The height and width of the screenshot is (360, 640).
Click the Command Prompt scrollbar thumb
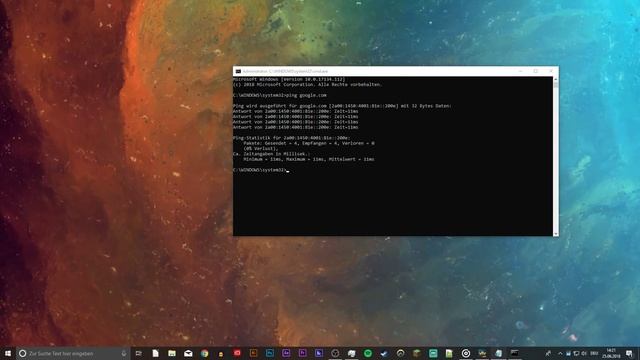coord(556,84)
